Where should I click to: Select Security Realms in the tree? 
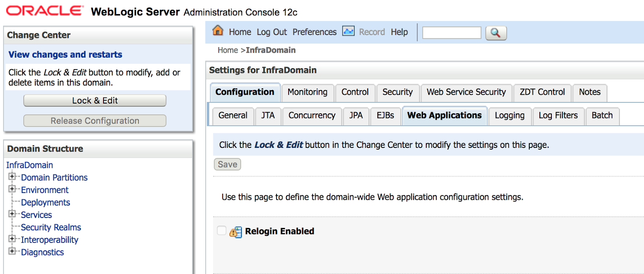pyautogui.click(x=51, y=228)
